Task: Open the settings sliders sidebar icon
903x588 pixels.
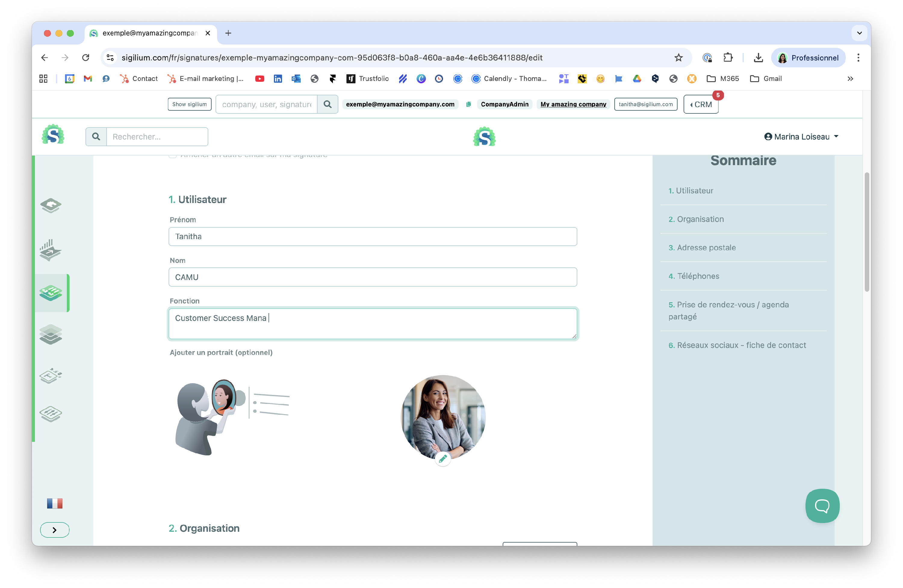Action: tap(51, 413)
